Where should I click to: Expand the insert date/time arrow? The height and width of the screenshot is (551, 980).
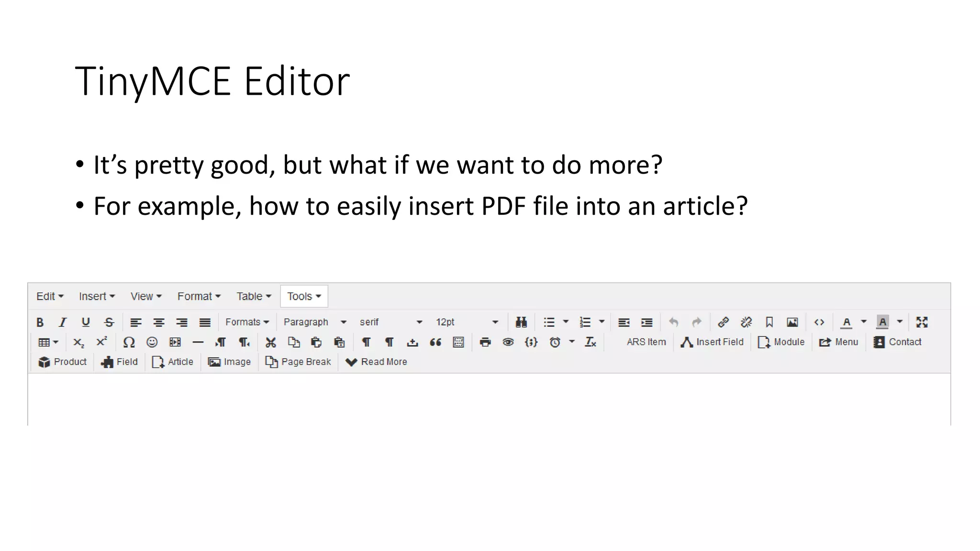tap(572, 342)
